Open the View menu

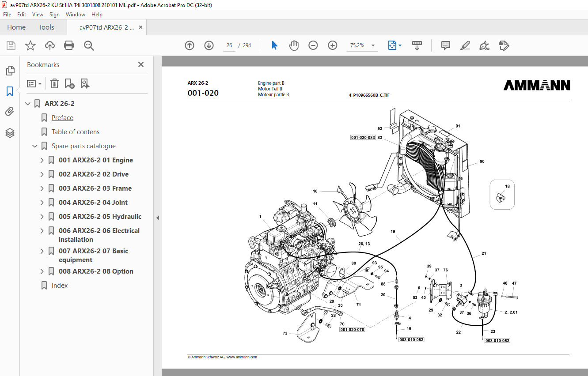tap(38, 15)
